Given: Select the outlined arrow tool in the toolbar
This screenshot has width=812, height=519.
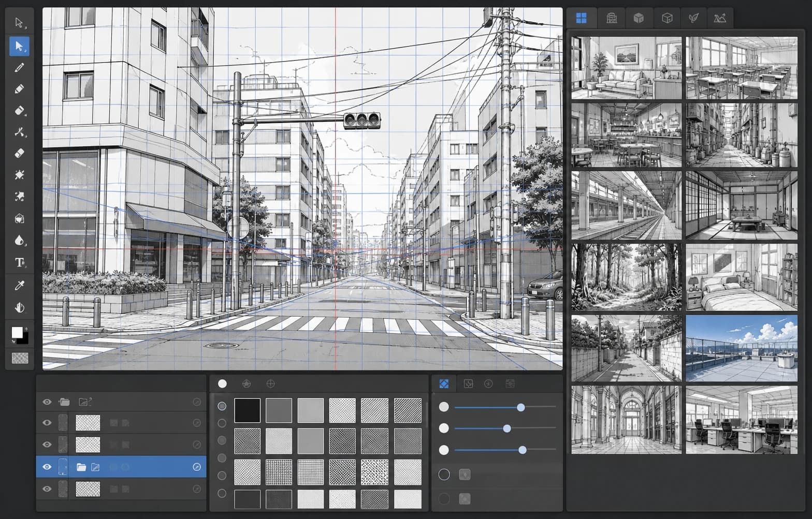Looking at the screenshot, I should [19, 23].
